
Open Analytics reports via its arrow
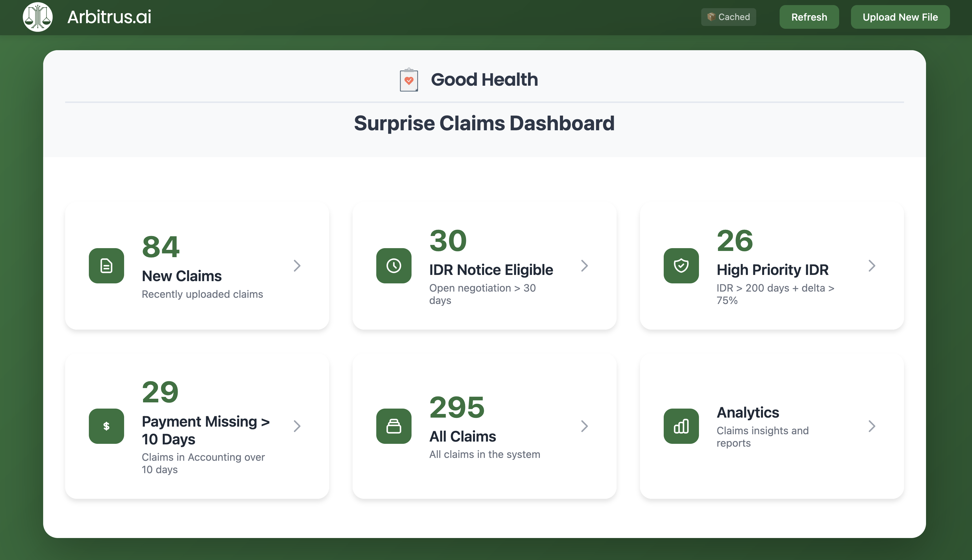[x=871, y=426]
